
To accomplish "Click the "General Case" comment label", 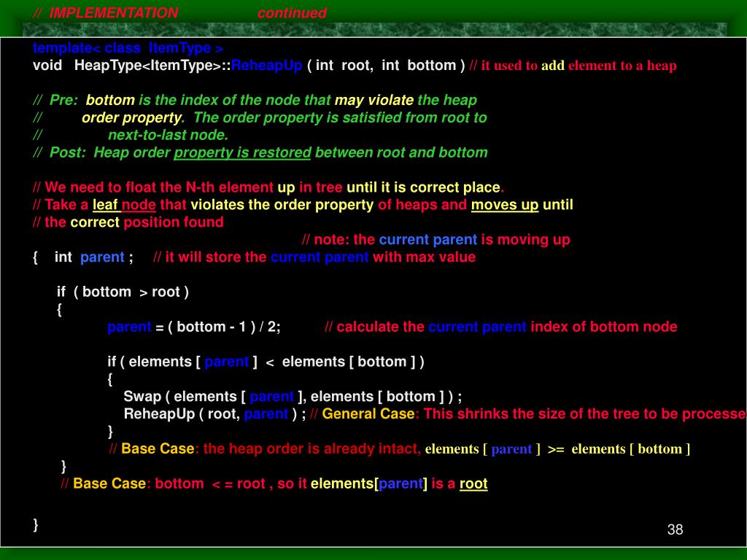I will pos(368,414).
